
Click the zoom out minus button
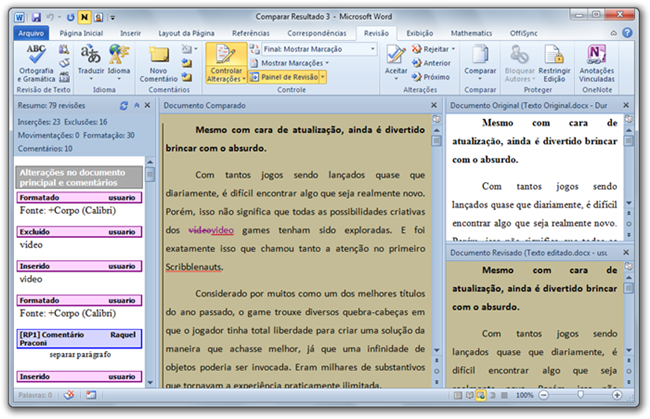[x=543, y=395]
